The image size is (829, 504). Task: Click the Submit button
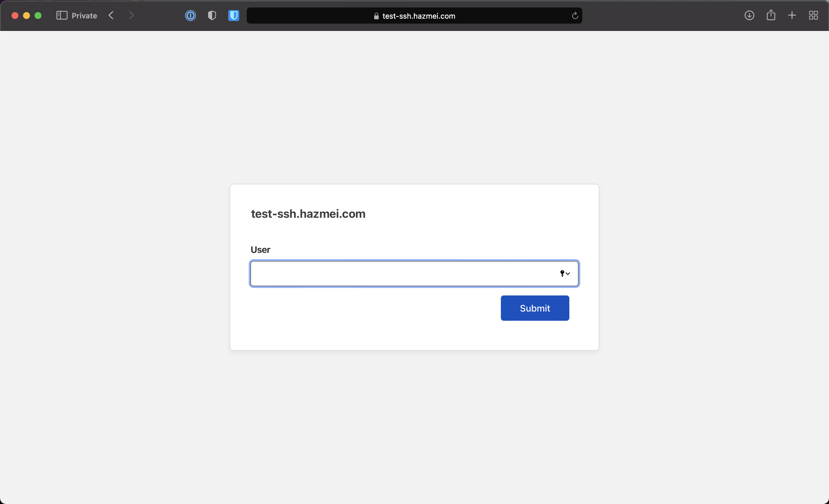click(535, 308)
